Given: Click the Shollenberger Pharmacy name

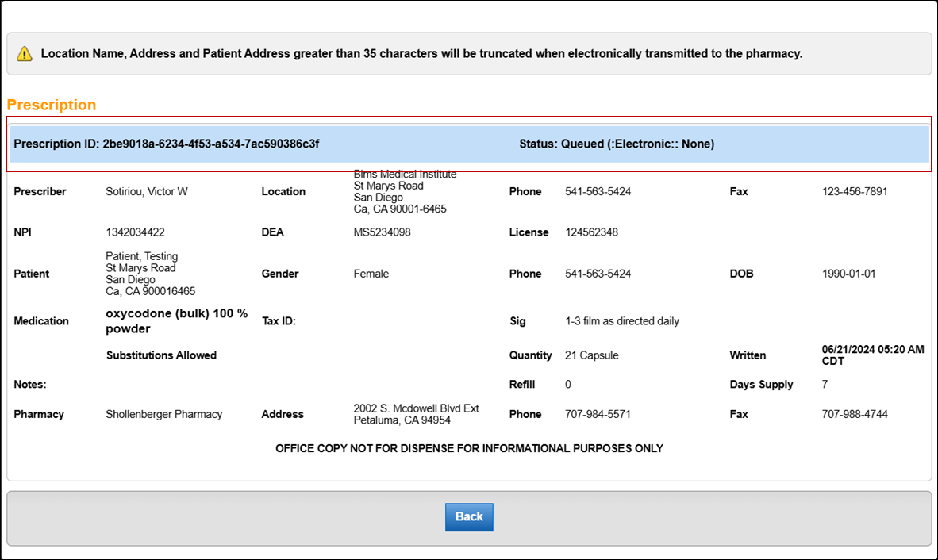Looking at the screenshot, I should coord(164,414).
